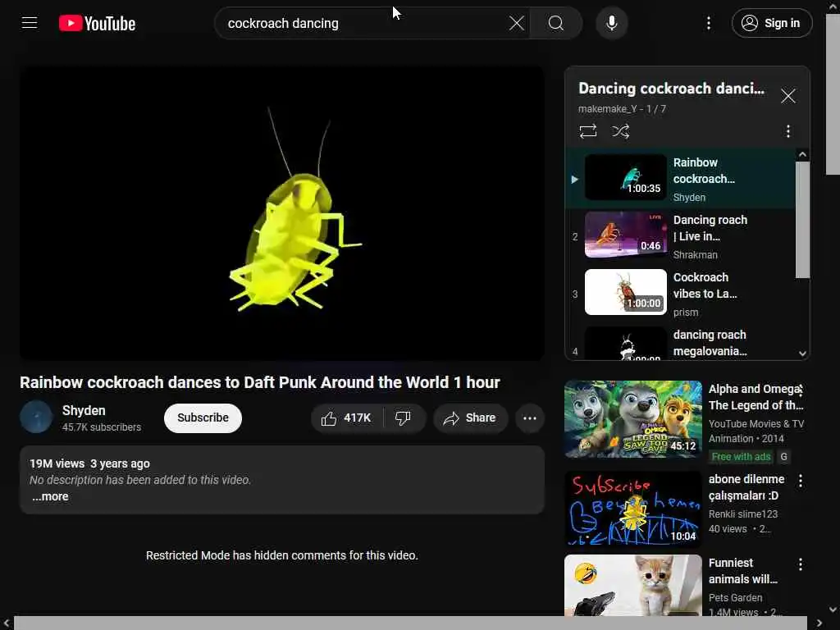Click Pets Garden channel name
Viewport: 840px width, 630px height.
pyautogui.click(x=735, y=598)
